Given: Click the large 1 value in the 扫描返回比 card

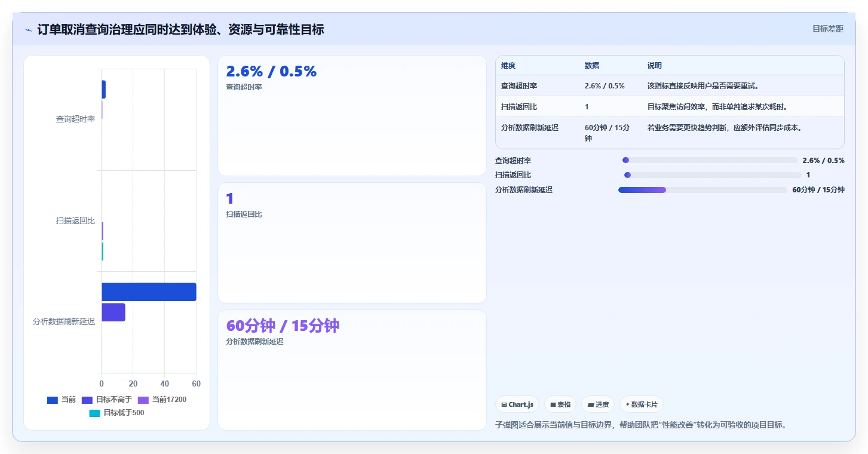Looking at the screenshot, I should pyautogui.click(x=230, y=199).
